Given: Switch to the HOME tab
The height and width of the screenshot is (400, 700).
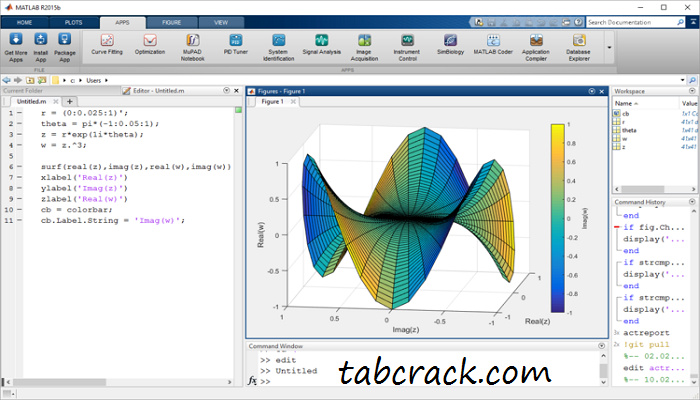Looking at the screenshot, I should 25,22.
